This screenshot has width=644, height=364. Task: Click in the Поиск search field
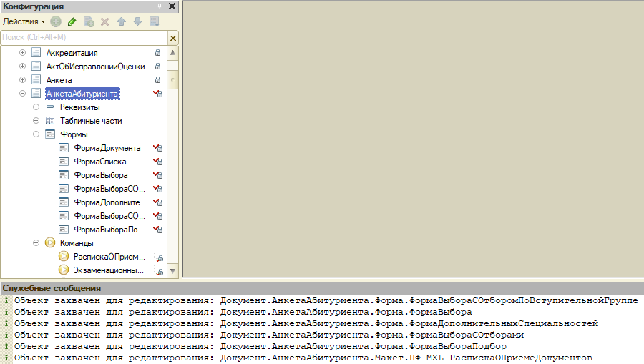pyautogui.click(x=84, y=37)
